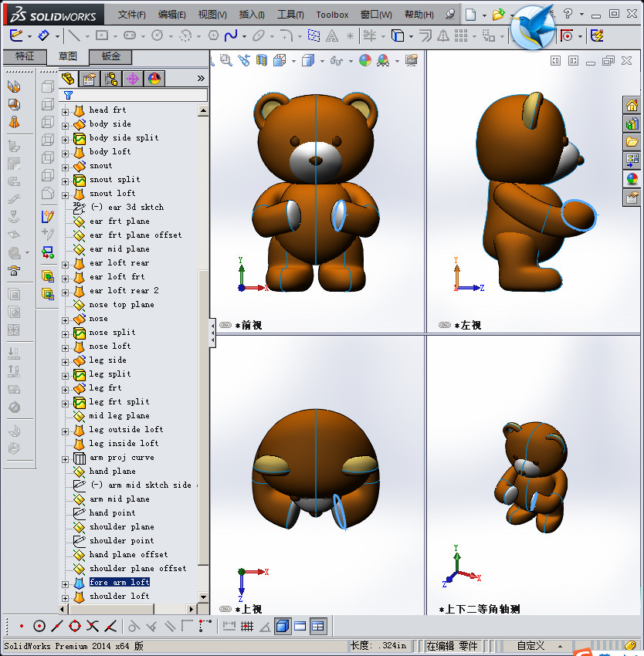This screenshot has height=656, width=644.
Task: Click feature tree horizontal scroll right arrow
Action: (x=192, y=609)
